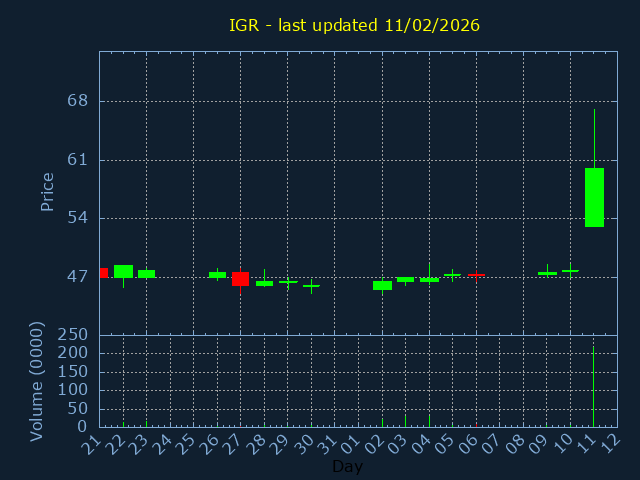Select the 61 price tick label
Image resolution: width=640 pixels, height=480 pixels.
coord(77,160)
